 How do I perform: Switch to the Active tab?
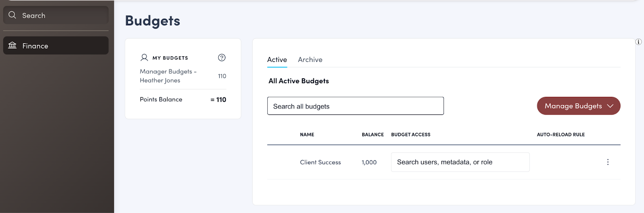tap(277, 59)
